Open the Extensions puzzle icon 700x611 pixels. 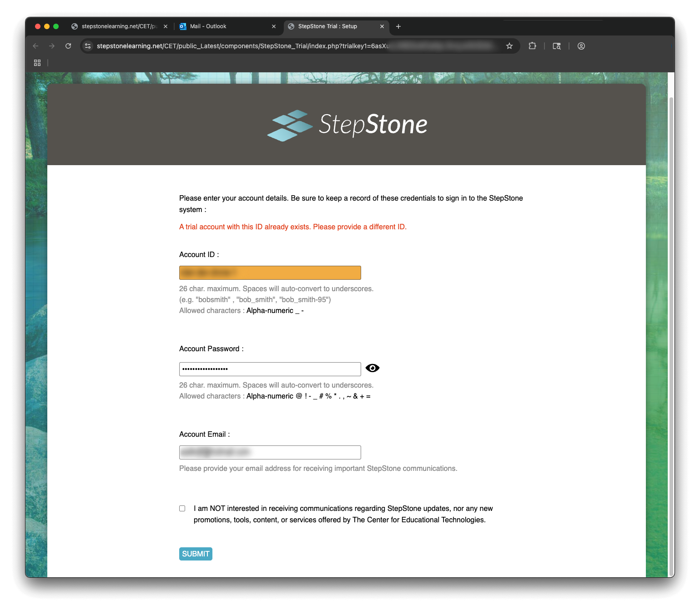tap(532, 46)
